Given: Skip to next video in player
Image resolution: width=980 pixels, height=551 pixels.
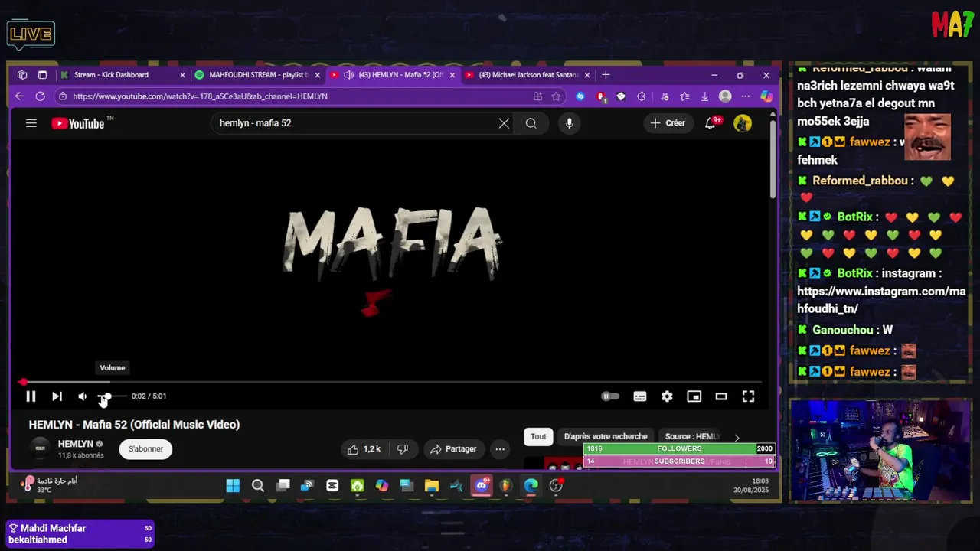Looking at the screenshot, I should tap(57, 396).
